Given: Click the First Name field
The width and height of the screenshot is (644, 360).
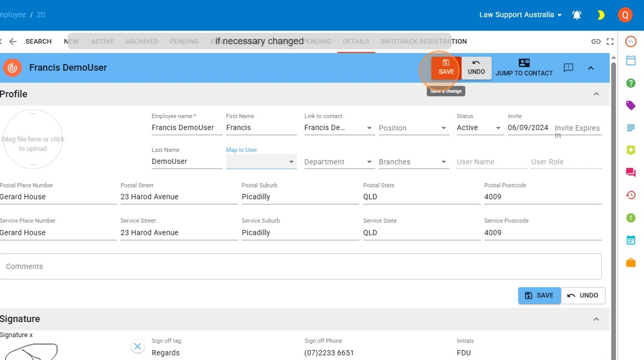Looking at the screenshot, I should (261, 128).
